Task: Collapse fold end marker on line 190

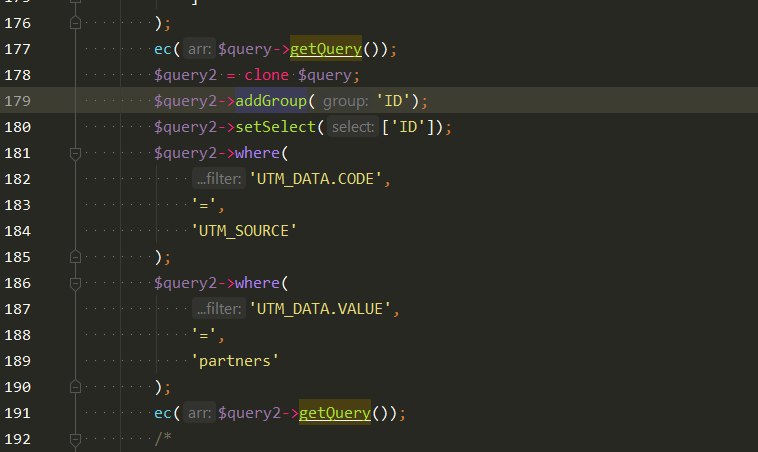Action: tap(75, 387)
